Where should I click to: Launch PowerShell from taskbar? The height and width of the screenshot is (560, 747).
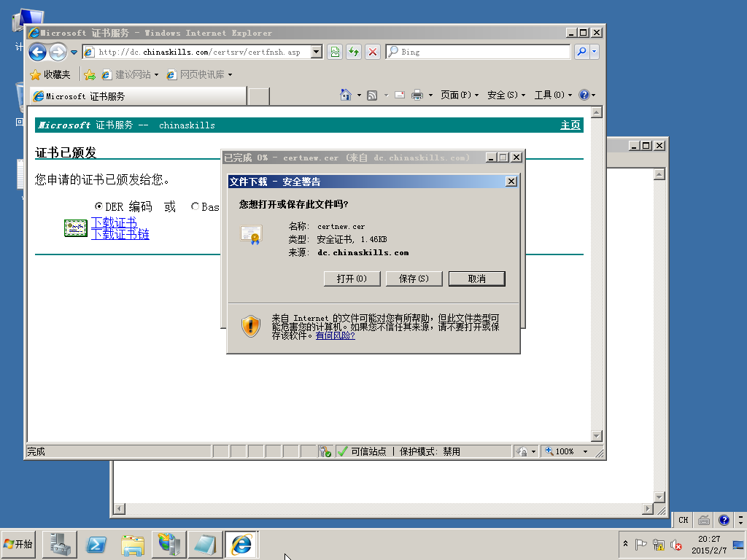[x=97, y=544]
